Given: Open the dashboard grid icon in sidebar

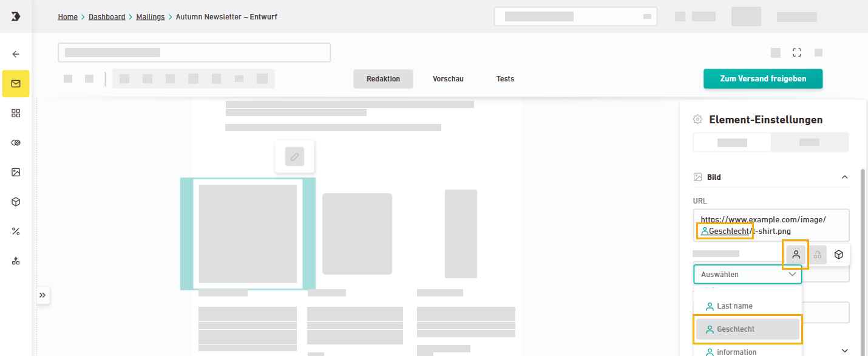Looking at the screenshot, I should point(16,113).
